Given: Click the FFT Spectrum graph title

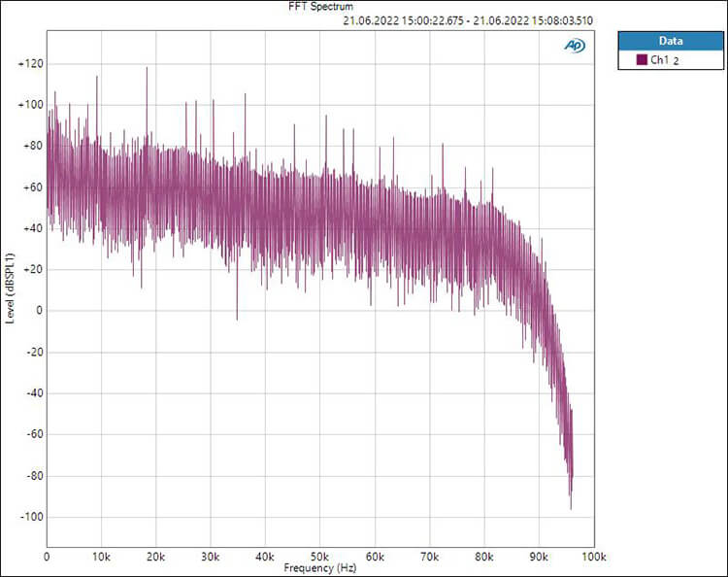Looking at the screenshot, I should click(321, 7).
